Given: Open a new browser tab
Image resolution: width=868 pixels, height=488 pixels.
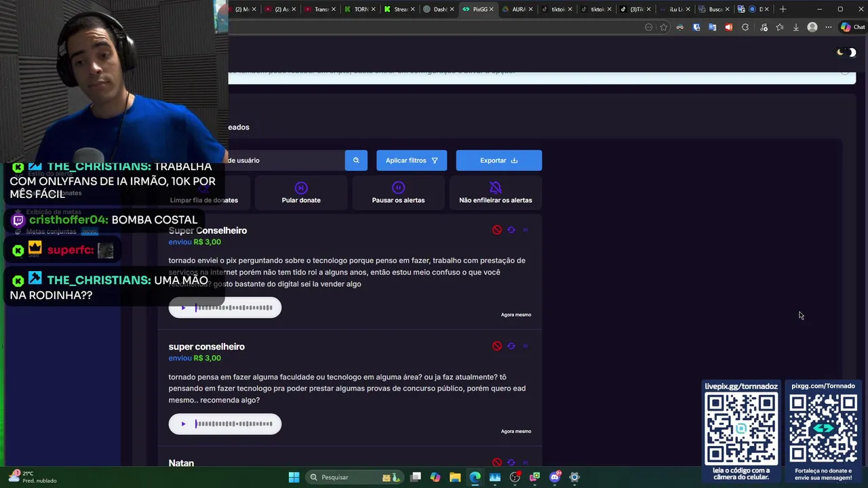Looking at the screenshot, I should [783, 9].
